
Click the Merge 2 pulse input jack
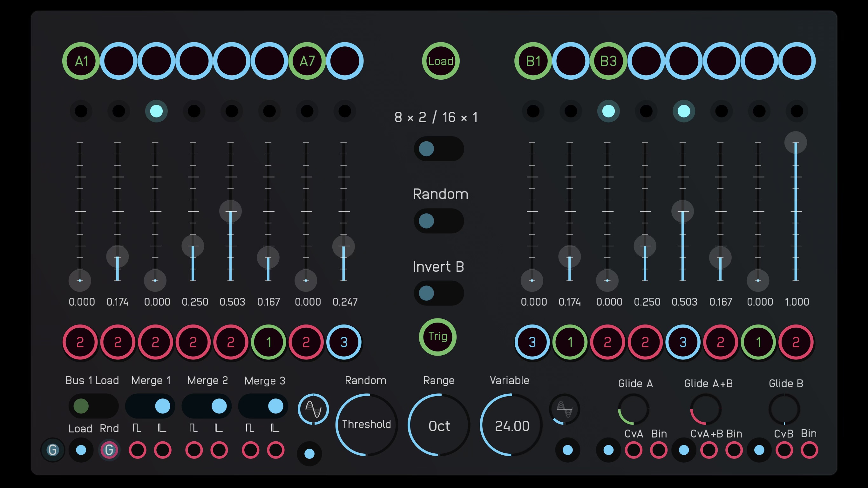click(194, 450)
